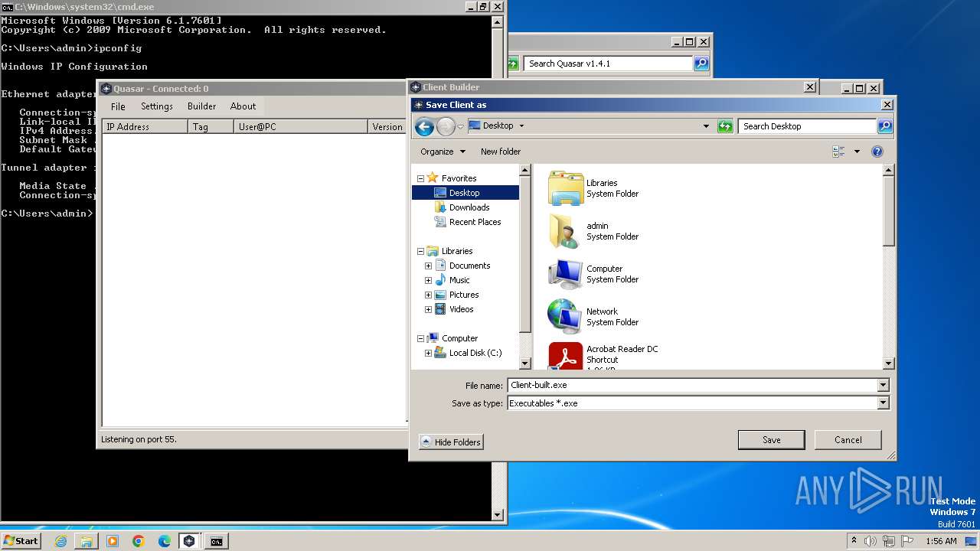
Task: Select the Computer system folder icon
Action: tap(566, 274)
